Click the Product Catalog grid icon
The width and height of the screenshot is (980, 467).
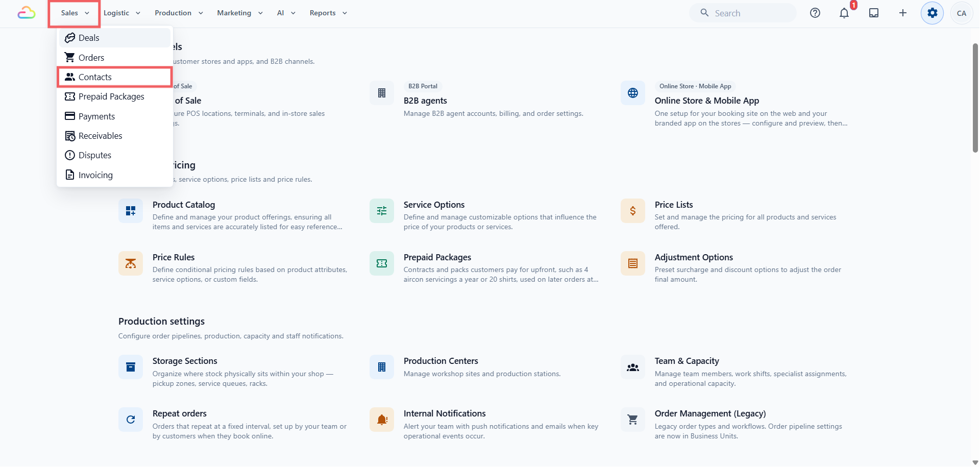(131, 211)
